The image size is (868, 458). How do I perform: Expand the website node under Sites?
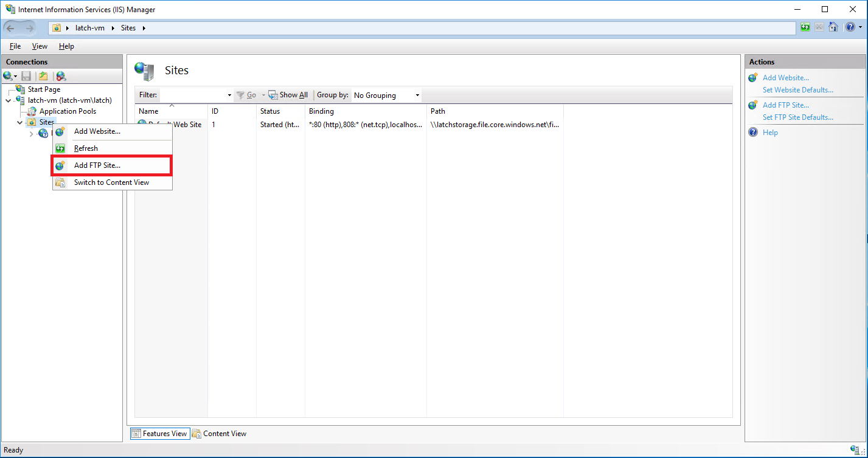pos(32,134)
